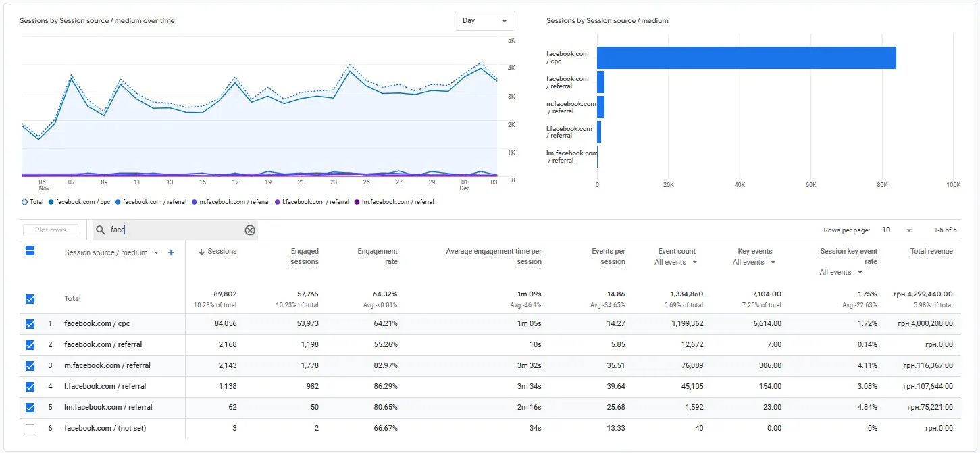Open the Day granularity dropdown
The image size is (980, 453).
point(484,21)
